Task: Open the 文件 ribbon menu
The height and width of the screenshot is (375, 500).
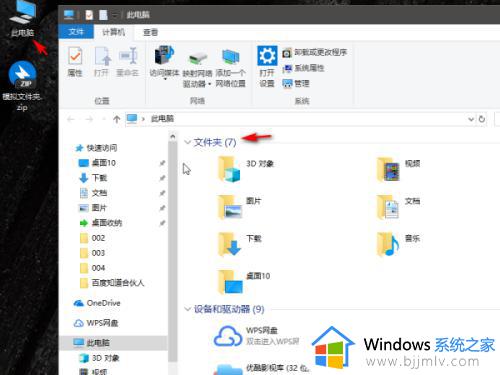Action: (76, 32)
